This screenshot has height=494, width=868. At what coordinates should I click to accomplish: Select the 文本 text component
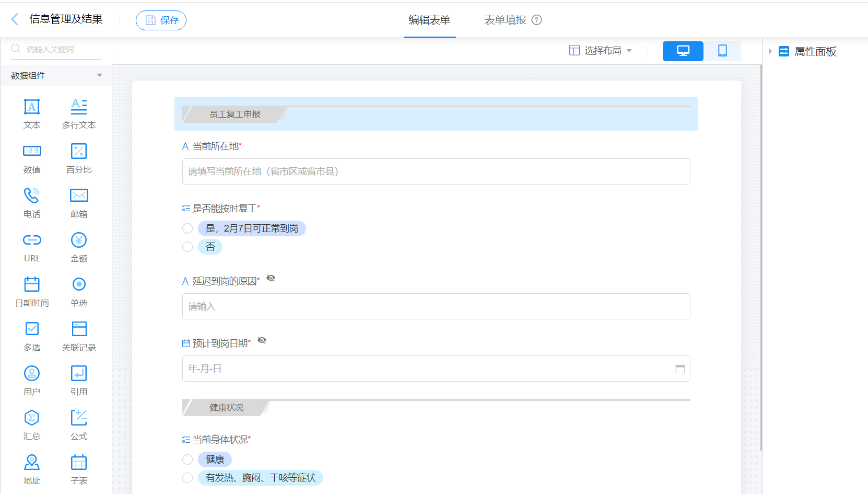coord(32,113)
